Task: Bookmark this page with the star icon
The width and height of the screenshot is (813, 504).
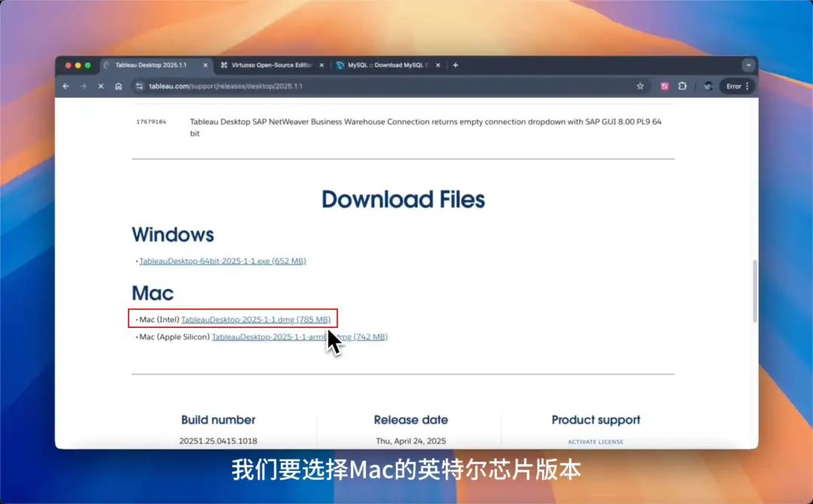Action: point(641,87)
